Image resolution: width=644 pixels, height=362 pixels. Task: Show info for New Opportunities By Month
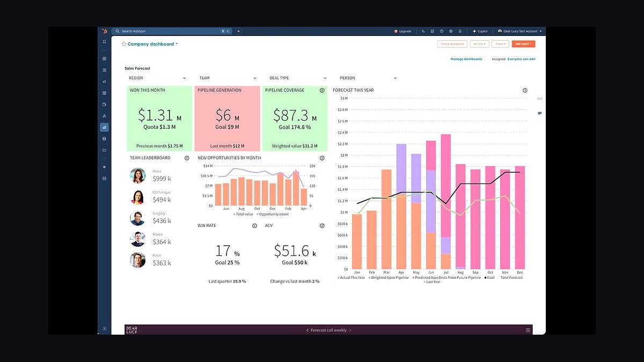(322, 158)
